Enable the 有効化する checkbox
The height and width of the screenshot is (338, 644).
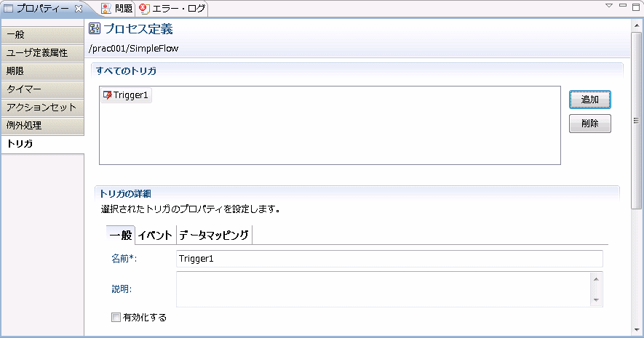[116, 318]
